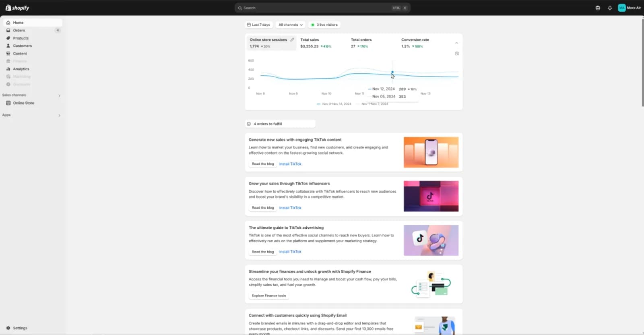Click the Online Store icon in the sidebar
The width and height of the screenshot is (644, 335).
coord(8,103)
